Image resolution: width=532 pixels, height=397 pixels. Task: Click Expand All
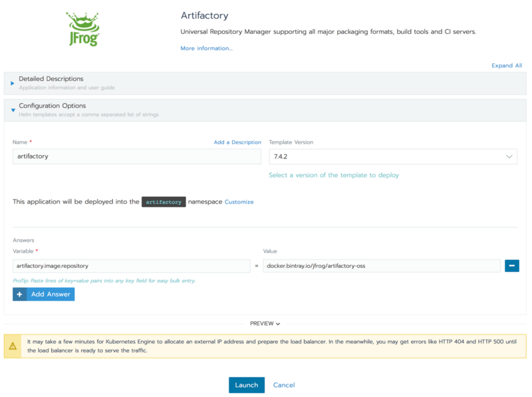[507, 65]
